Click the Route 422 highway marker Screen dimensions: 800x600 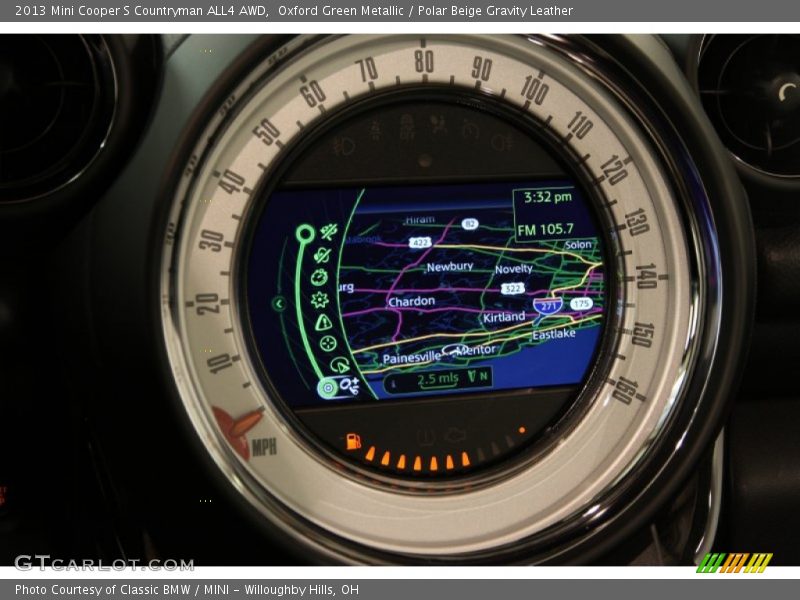pos(419,242)
